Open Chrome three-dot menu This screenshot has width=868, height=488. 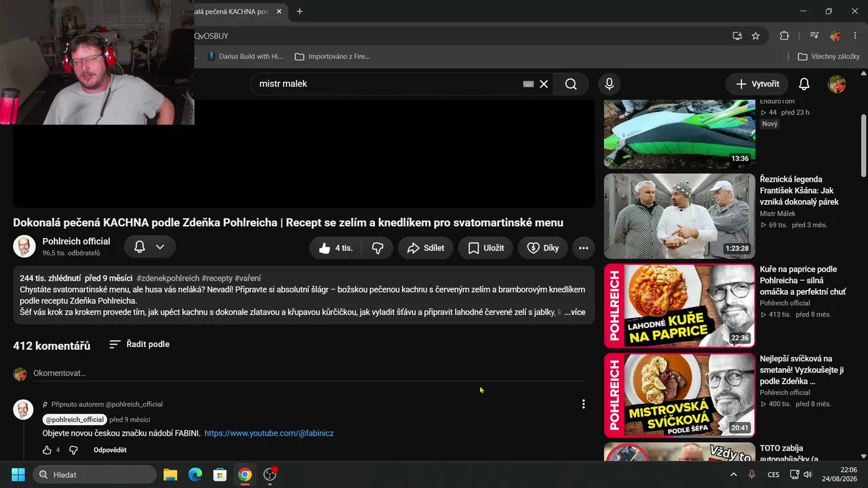tap(854, 36)
